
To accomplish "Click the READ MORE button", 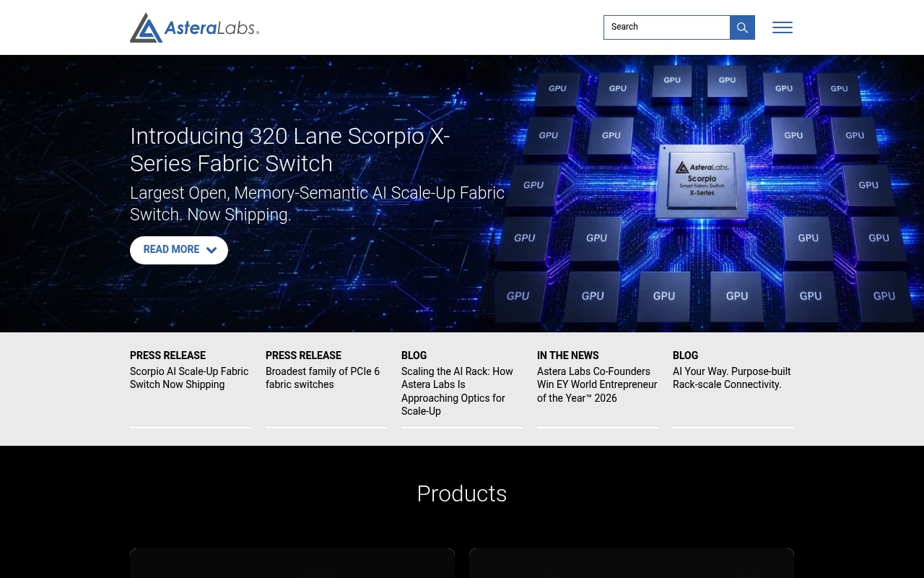I will pyautogui.click(x=179, y=250).
